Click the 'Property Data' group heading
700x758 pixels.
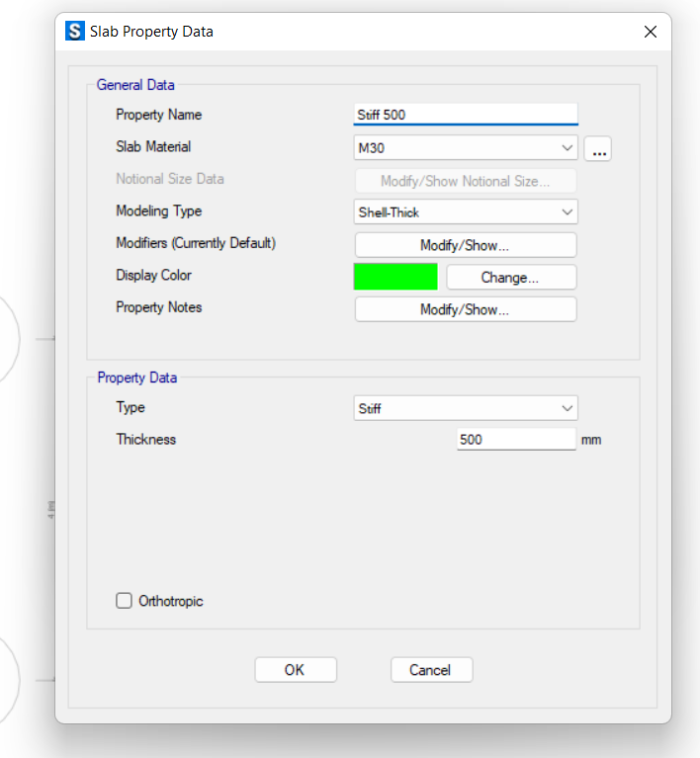pos(137,378)
